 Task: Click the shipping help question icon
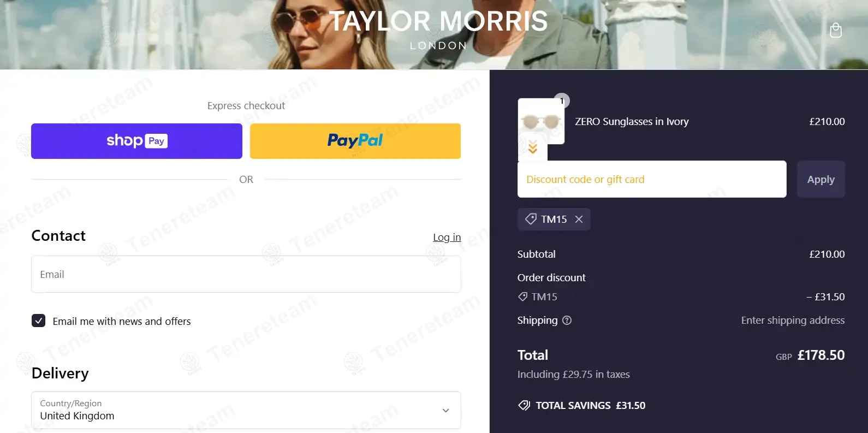(567, 321)
